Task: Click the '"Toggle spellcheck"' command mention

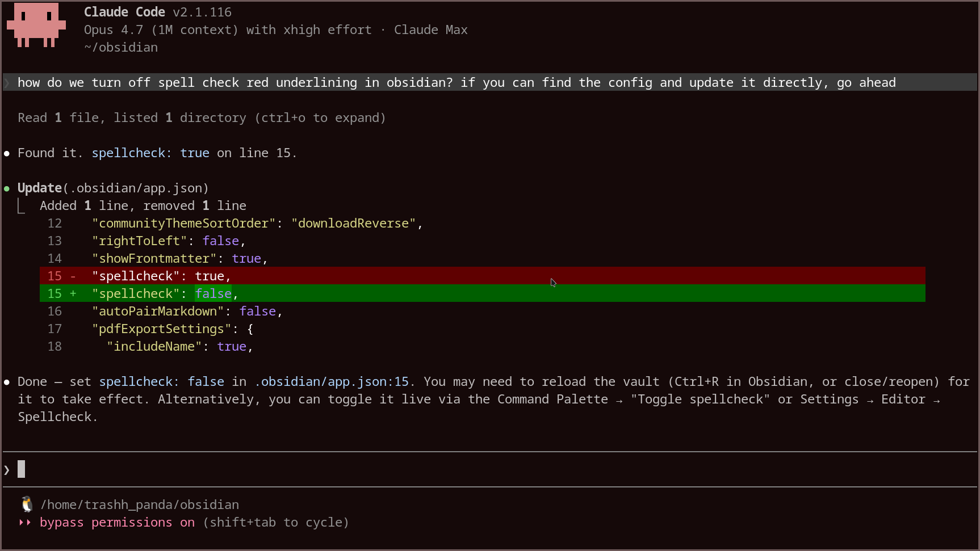Action: [x=700, y=399]
